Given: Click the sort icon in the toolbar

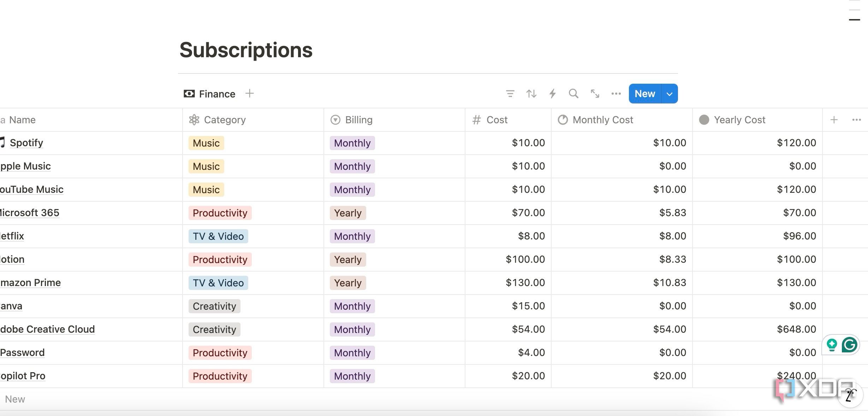Looking at the screenshot, I should point(531,94).
